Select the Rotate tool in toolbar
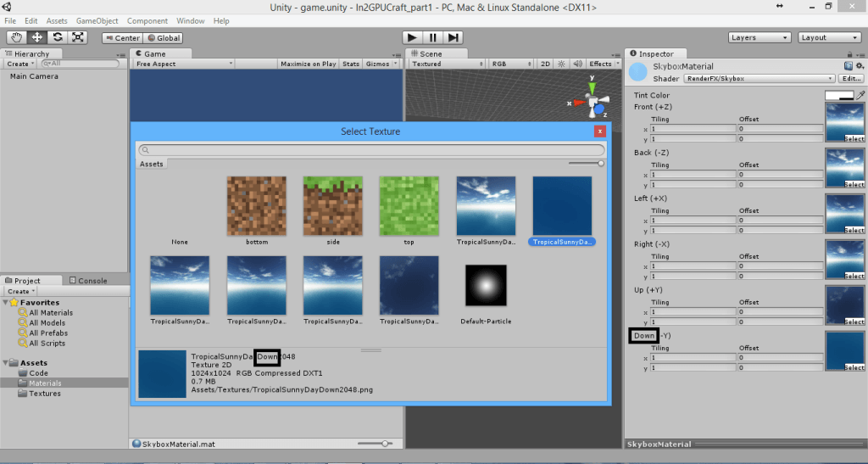The image size is (868, 464). (58, 37)
